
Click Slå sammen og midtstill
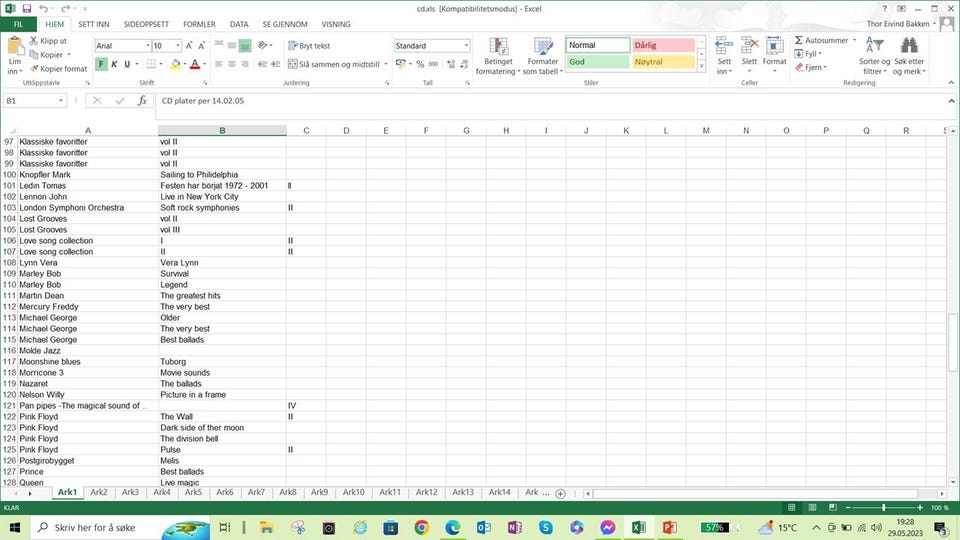point(334,64)
